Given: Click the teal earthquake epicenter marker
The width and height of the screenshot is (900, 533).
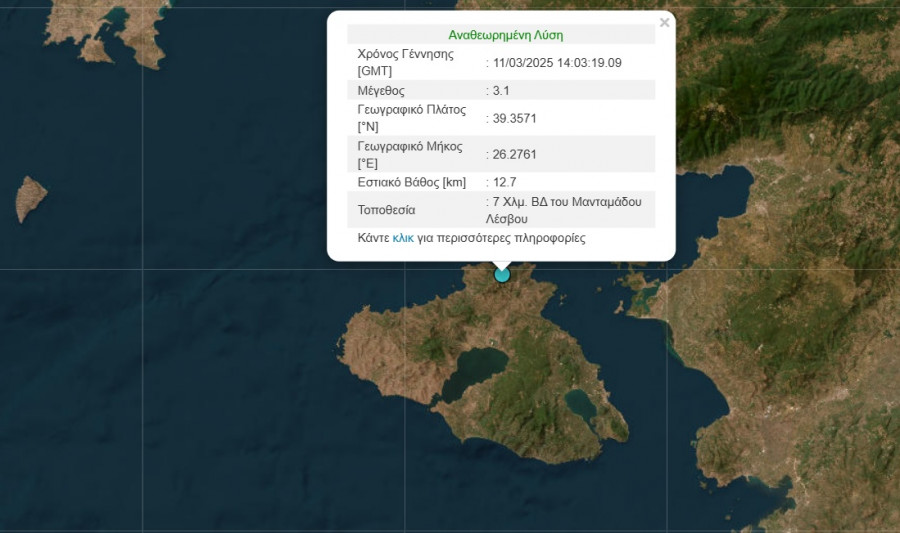Looking at the screenshot, I should pyautogui.click(x=502, y=274).
